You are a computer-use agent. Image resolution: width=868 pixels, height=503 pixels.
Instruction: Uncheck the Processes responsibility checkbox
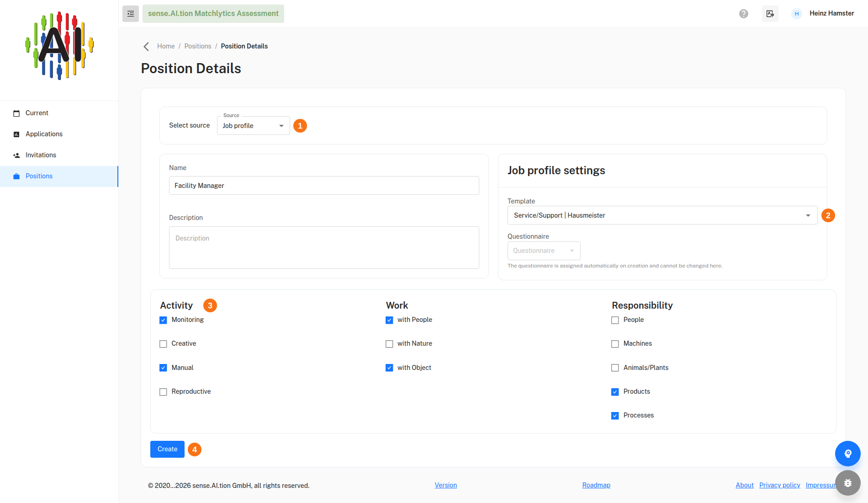615,416
